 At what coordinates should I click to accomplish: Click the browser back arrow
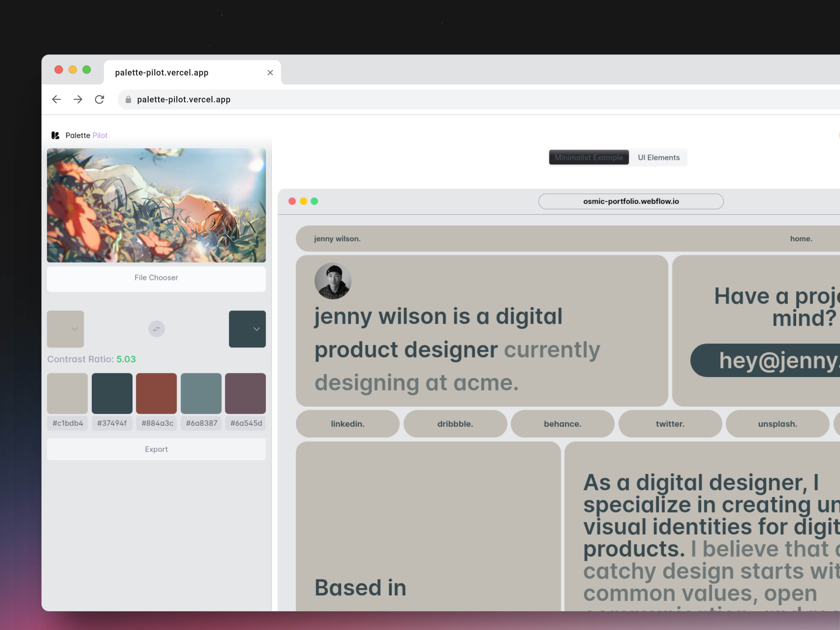56,100
